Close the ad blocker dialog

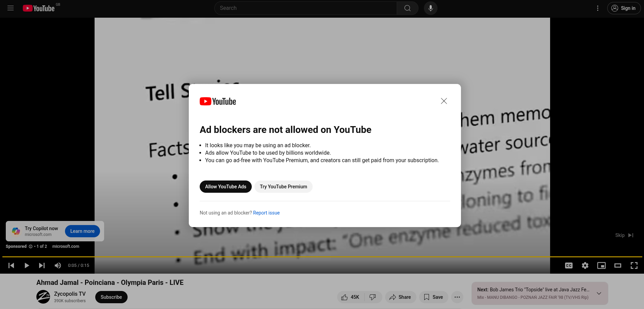click(x=444, y=101)
